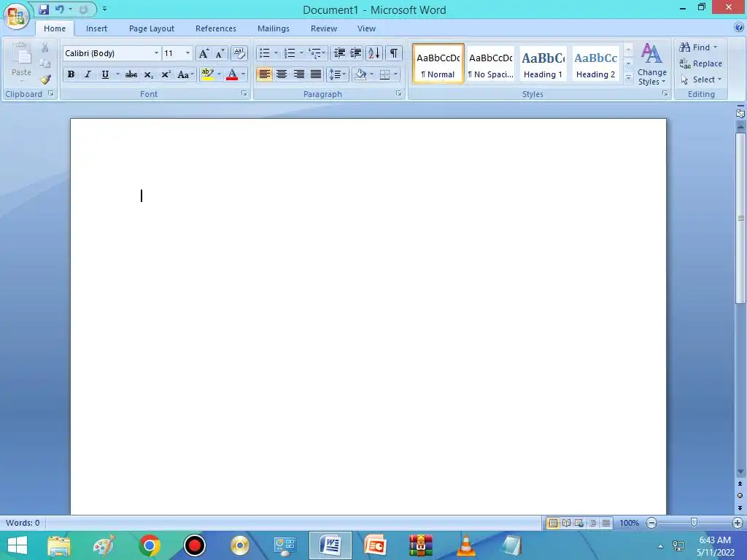
Task: Center the text
Action: pyautogui.click(x=282, y=74)
